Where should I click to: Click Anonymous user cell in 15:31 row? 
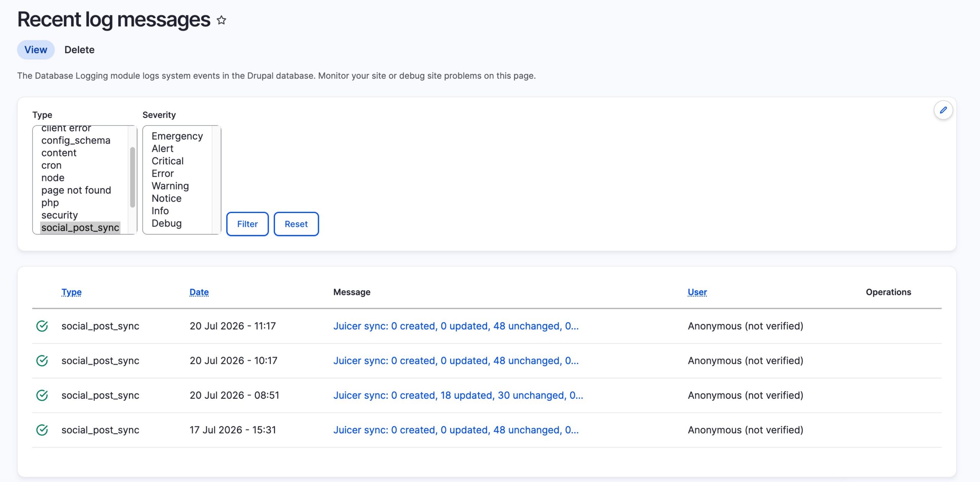745,430
